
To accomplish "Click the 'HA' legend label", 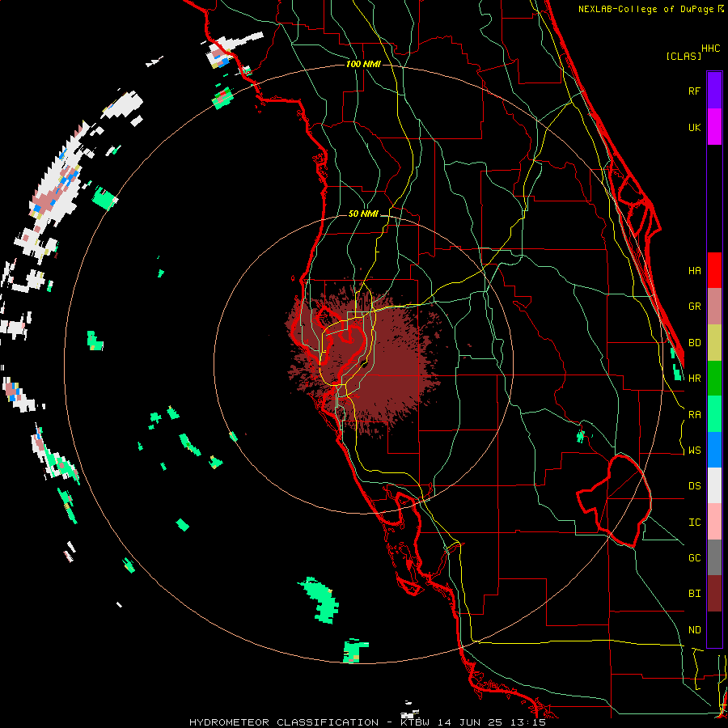I will [x=695, y=271].
